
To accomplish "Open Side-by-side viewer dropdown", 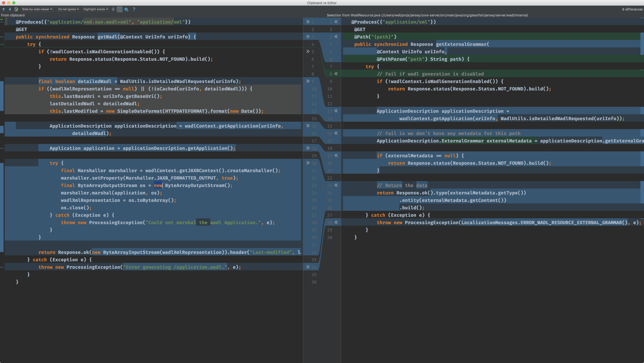I will [x=37, y=9].
